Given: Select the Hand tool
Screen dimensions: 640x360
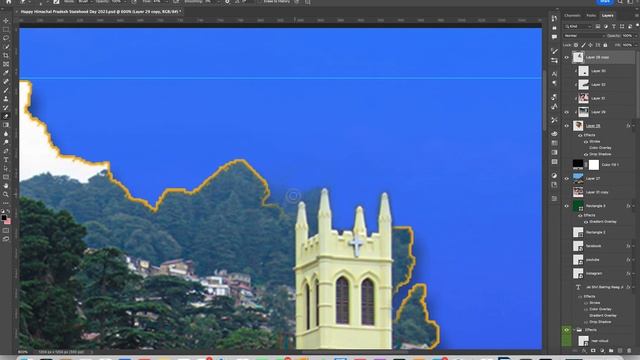Looking at the screenshot, I should [6, 186].
